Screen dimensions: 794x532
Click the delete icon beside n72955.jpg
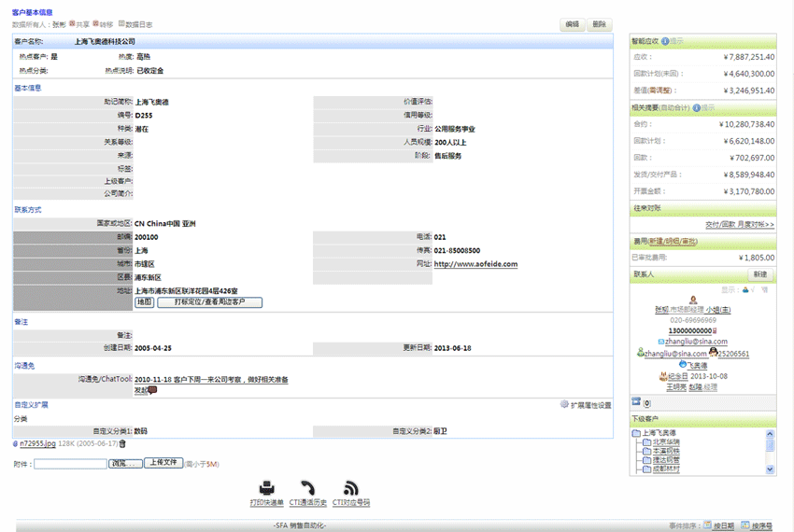122,443
